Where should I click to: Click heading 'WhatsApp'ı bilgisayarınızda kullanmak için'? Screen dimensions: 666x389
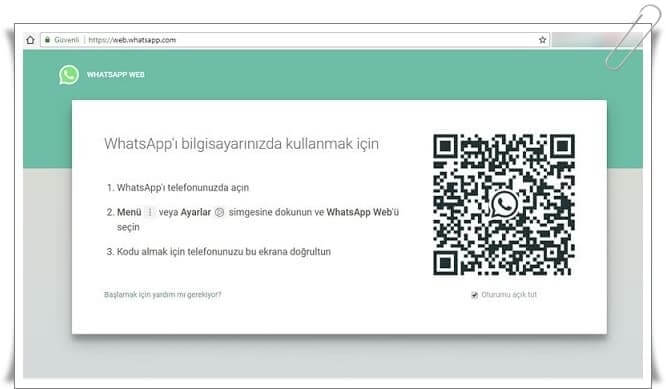pos(241,144)
